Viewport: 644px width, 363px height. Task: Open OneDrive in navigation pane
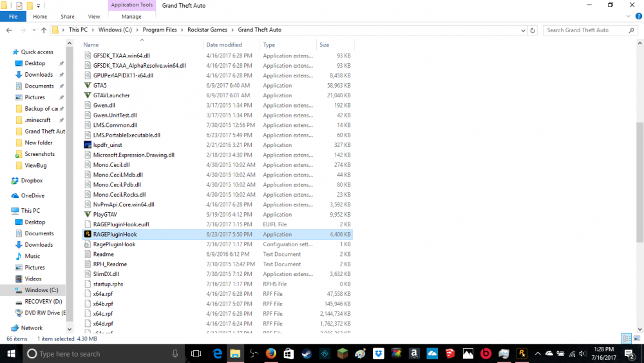(x=32, y=195)
